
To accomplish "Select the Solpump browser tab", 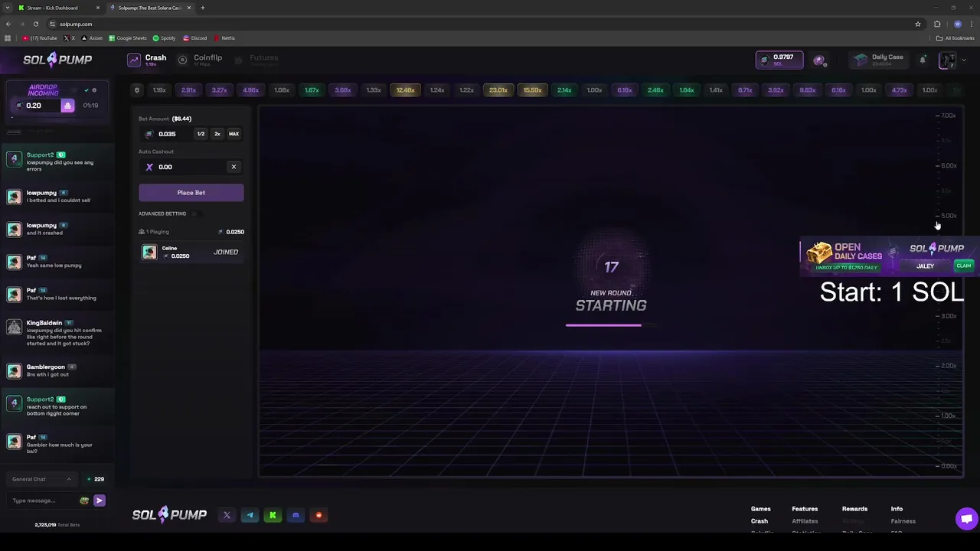I will pos(149,8).
